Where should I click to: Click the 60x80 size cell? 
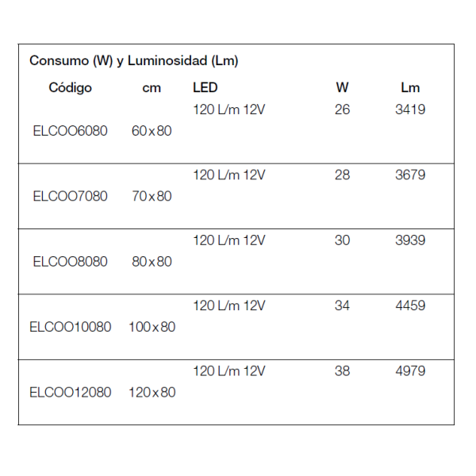(152, 131)
